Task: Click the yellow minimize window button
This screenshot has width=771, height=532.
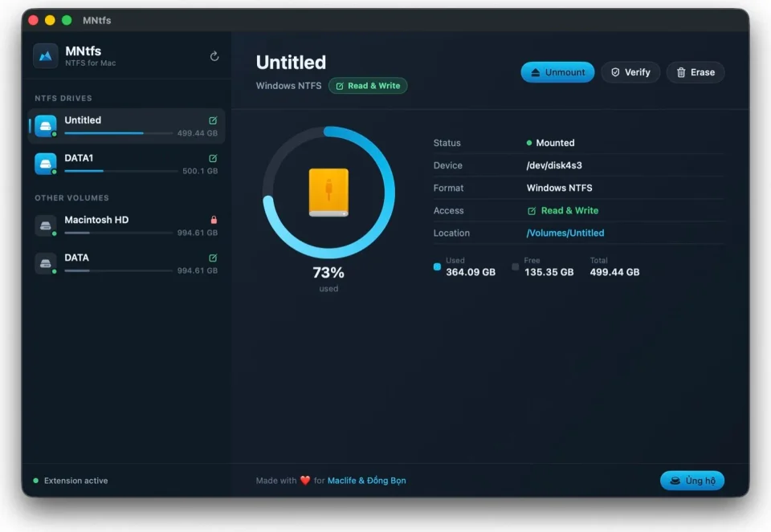Action: pyautogui.click(x=50, y=20)
